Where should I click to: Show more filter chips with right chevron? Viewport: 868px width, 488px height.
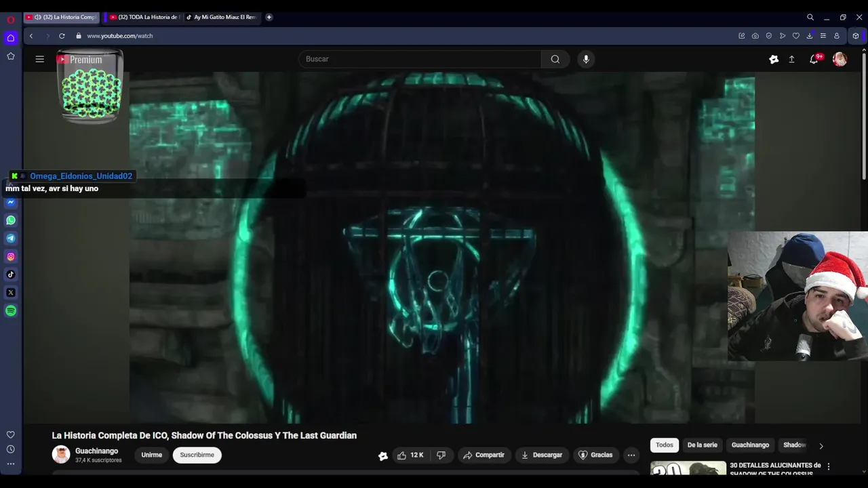[821, 446]
